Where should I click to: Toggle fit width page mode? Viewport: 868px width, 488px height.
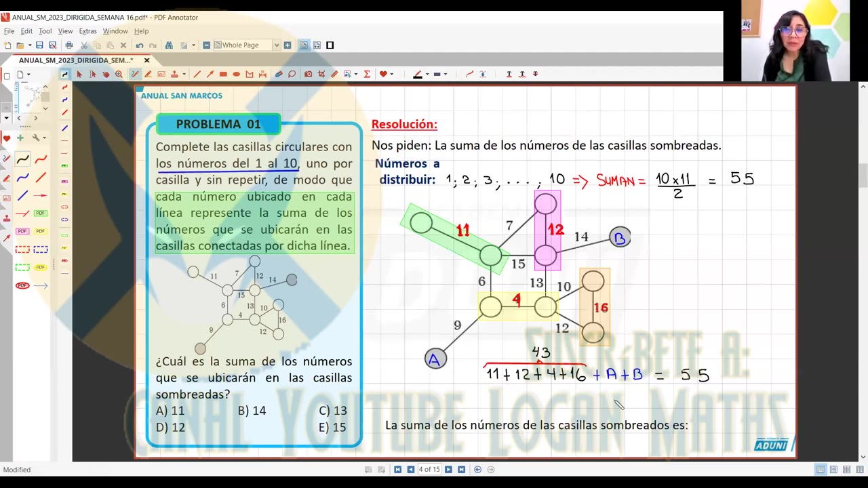(317, 45)
